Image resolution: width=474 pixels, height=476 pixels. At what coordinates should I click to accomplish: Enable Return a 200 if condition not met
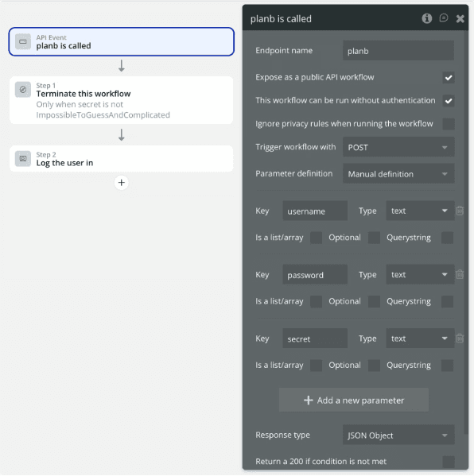coord(449,462)
